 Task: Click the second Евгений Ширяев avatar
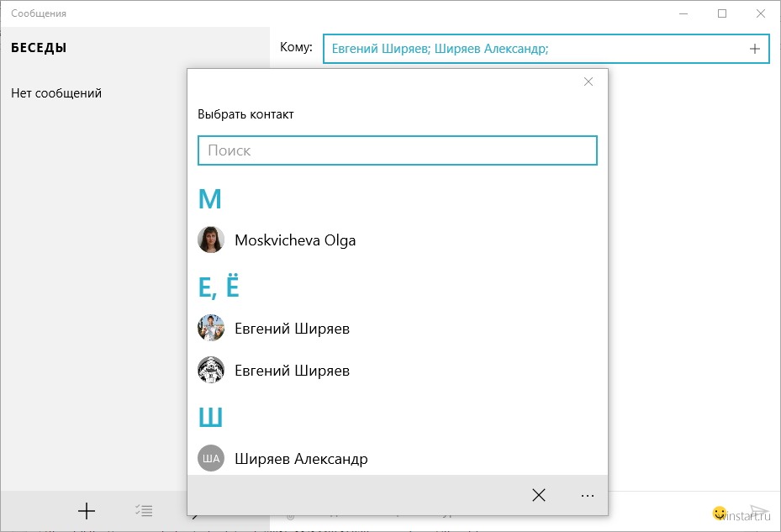(x=211, y=371)
